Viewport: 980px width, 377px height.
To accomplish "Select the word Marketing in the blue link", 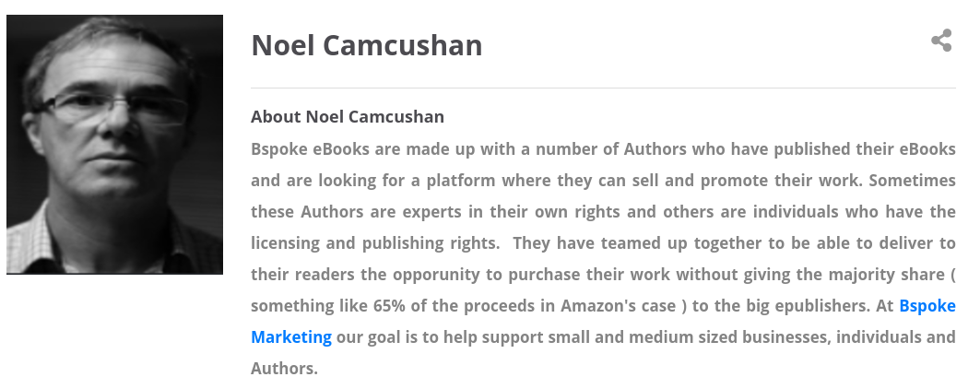I will [291, 337].
